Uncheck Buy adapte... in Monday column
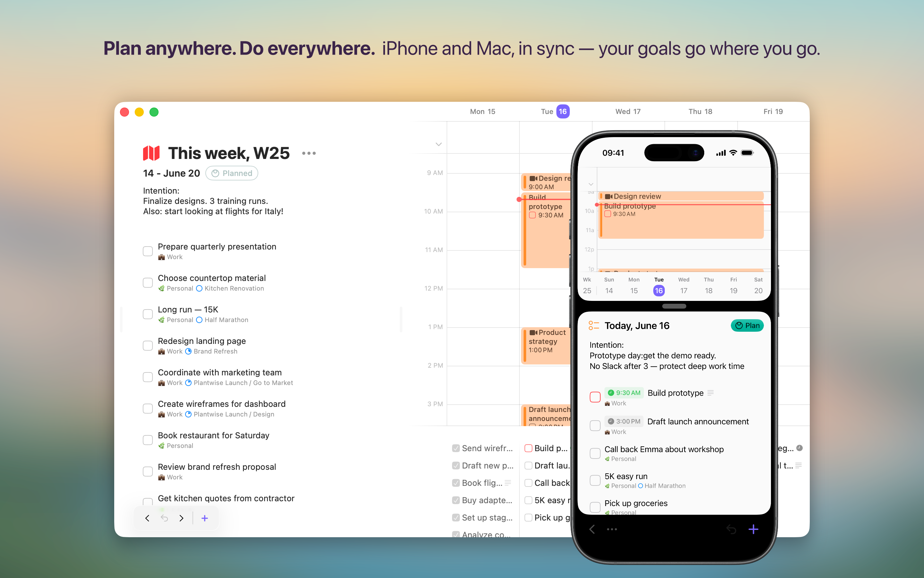 pos(456,500)
